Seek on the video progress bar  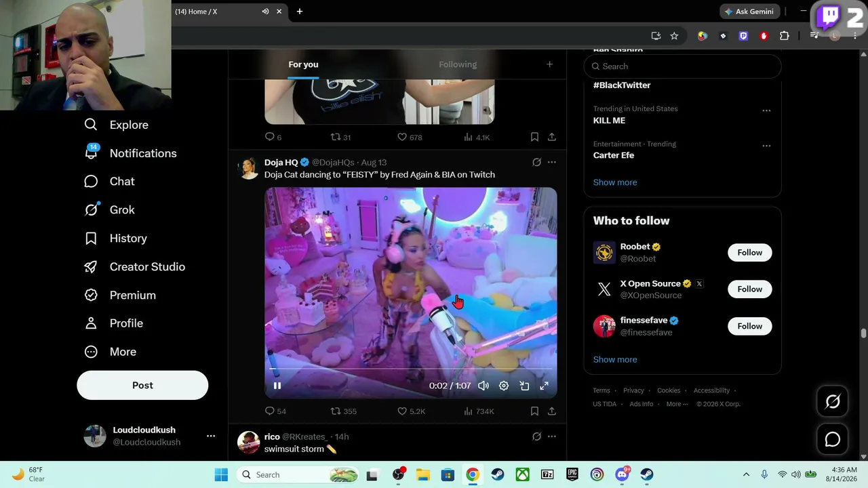click(411, 369)
